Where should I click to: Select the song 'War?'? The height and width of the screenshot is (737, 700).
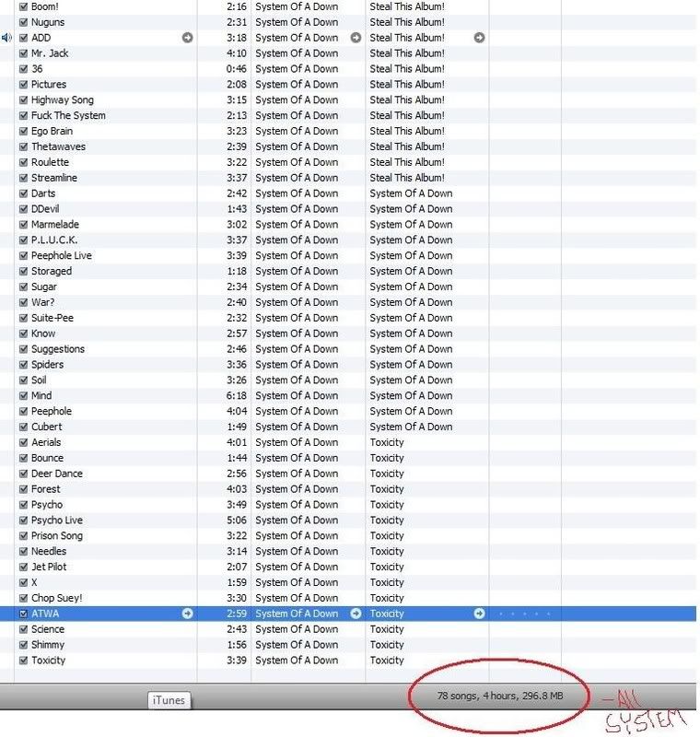click(x=42, y=302)
